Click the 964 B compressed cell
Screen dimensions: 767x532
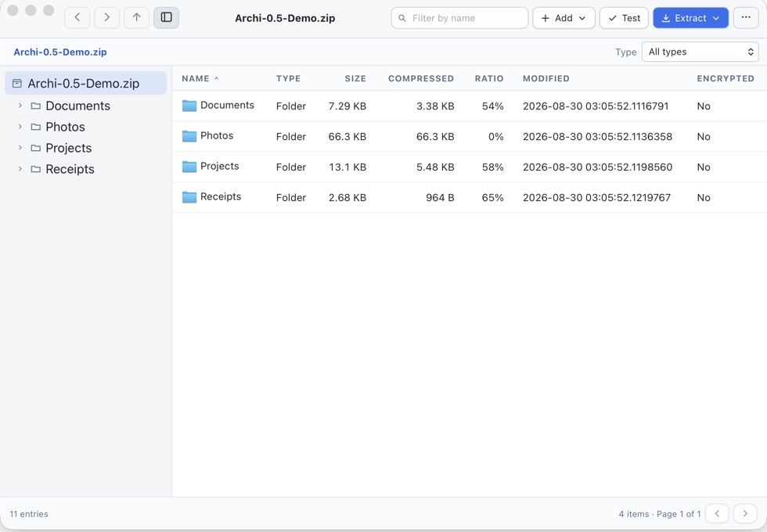tap(440, 197)
